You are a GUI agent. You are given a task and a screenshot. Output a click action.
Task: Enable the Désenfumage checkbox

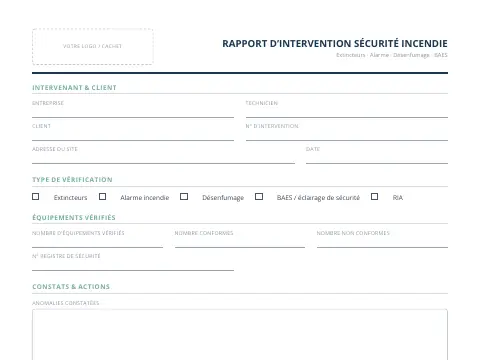tap(184, 197)
